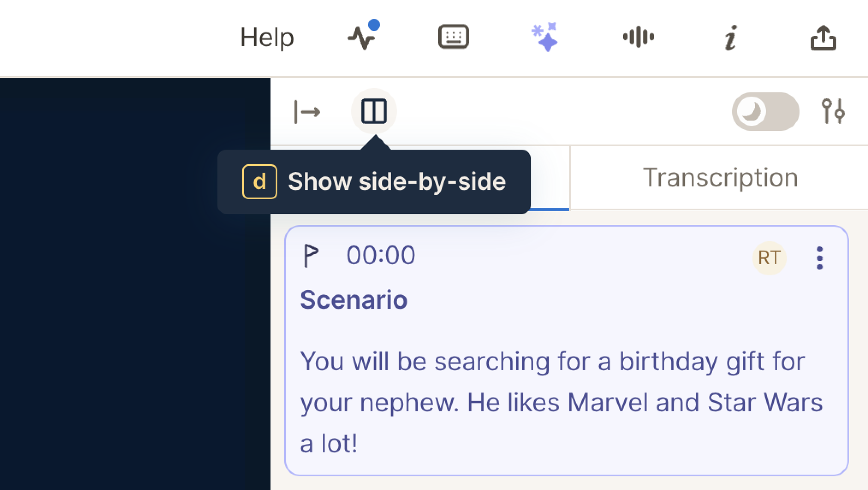Click the audio waveform icon

click(638, 37)
